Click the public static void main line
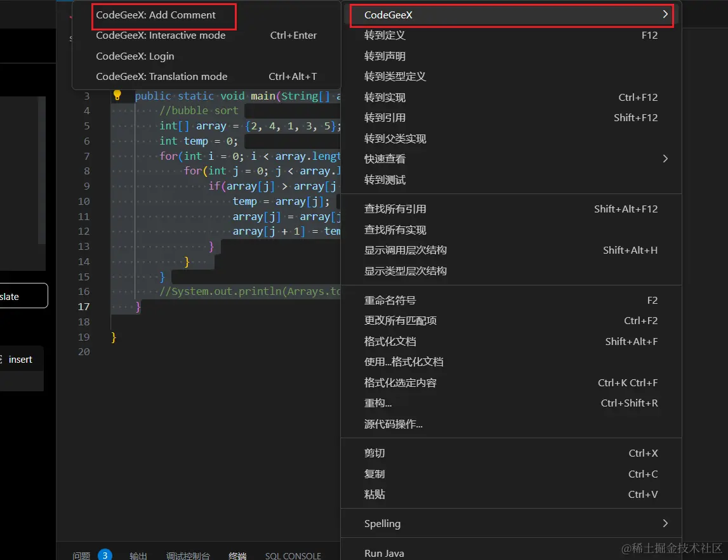Viewport: 728px width, 560px height. pos(238,96)
